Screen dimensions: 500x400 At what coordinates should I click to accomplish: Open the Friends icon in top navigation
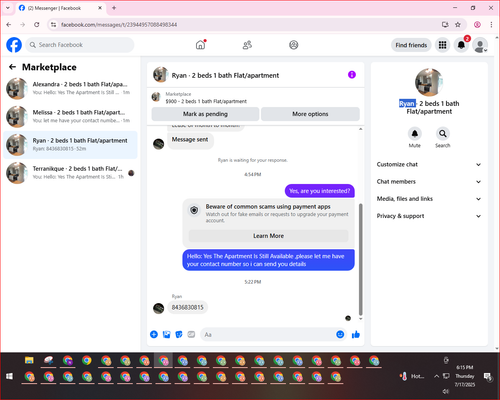tap(247, 45)
